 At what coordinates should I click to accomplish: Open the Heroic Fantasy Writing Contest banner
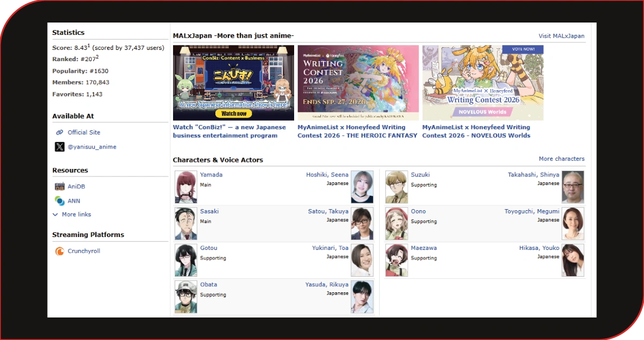[358, 83]
